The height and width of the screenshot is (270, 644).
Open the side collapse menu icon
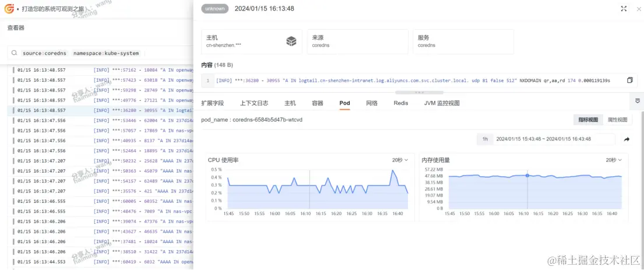(638, 101)
